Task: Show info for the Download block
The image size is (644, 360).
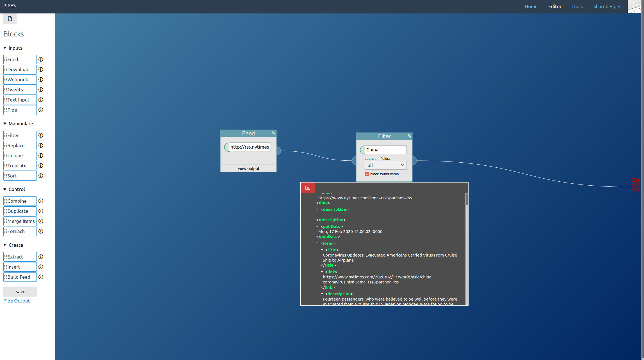Action: (41, 70)
